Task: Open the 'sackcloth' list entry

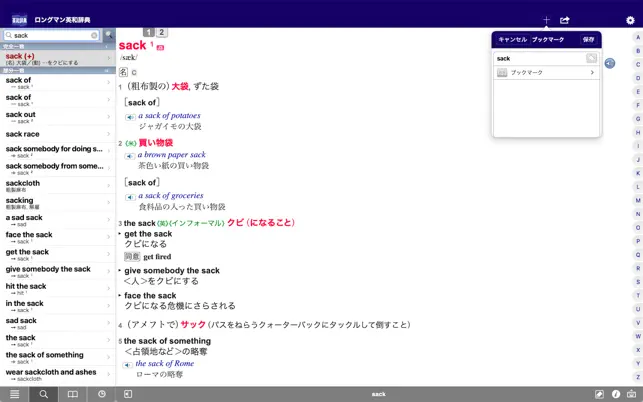Action: (57, 185)
